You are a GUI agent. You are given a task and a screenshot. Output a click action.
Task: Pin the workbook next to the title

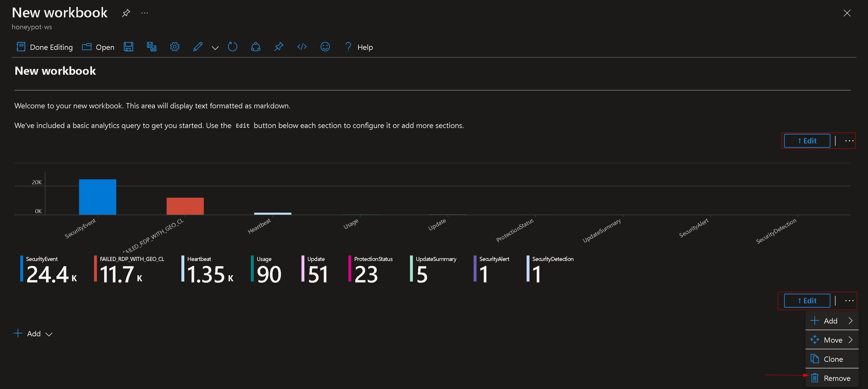[126, 13]
